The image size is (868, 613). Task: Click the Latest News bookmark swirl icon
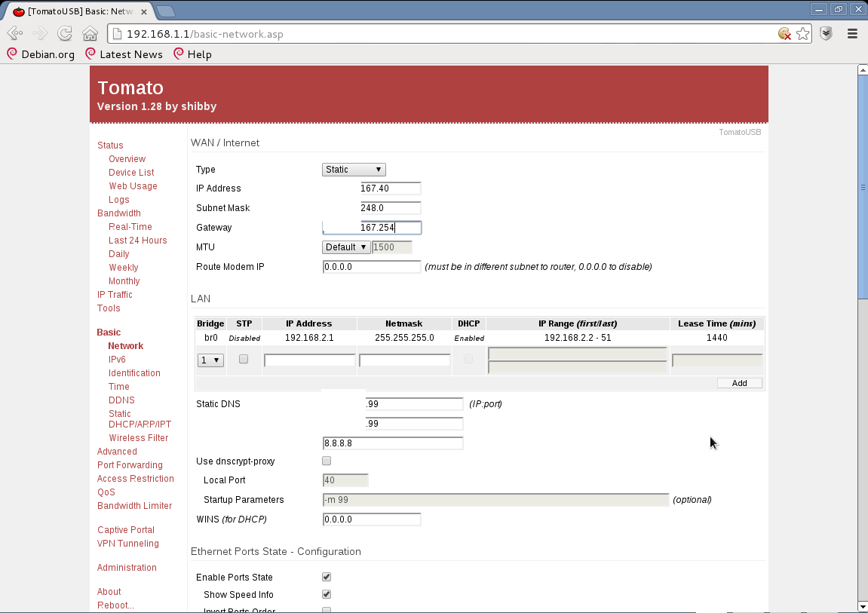pos(90,54)
